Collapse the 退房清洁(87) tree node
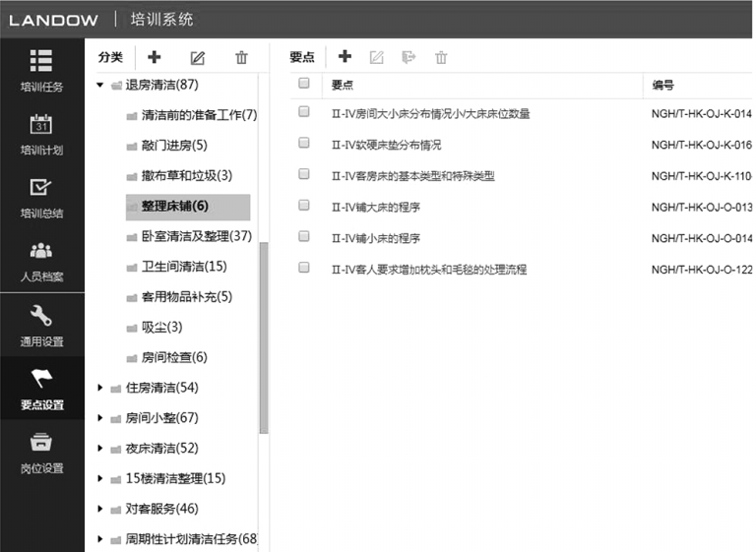Image resolution: width=756 pixels, height=552 pixels. (100, 85)
